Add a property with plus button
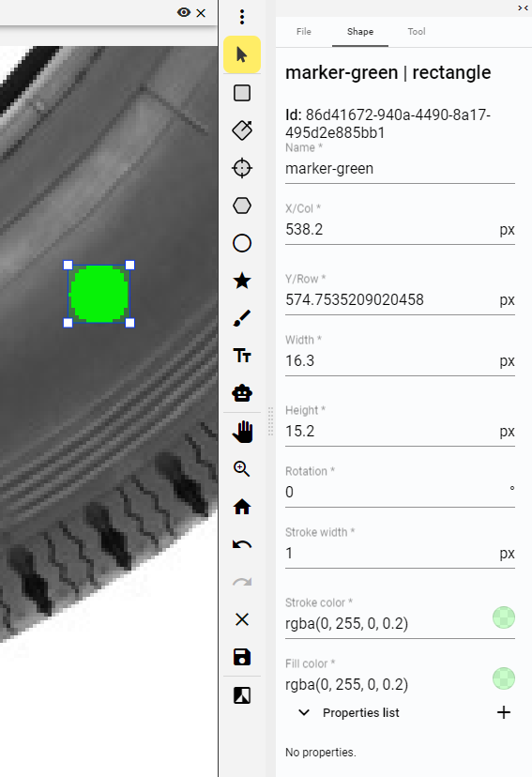This screenshot has height=777, width=532. 504,712
